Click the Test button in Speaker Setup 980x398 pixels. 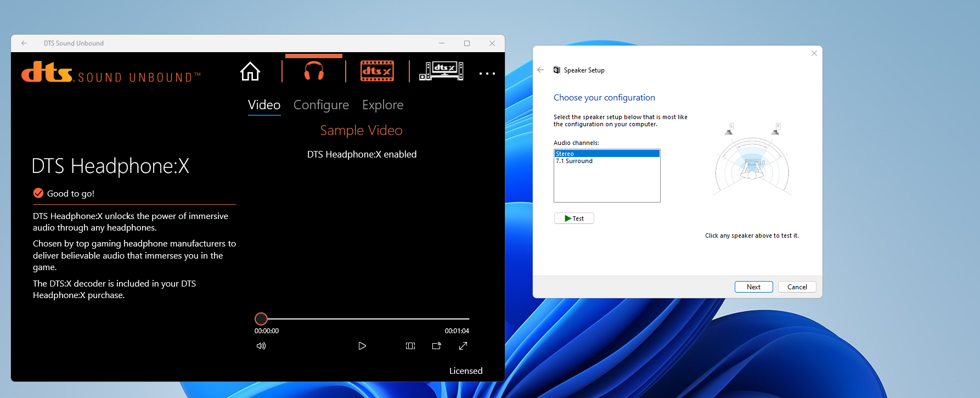click(574, 218)
